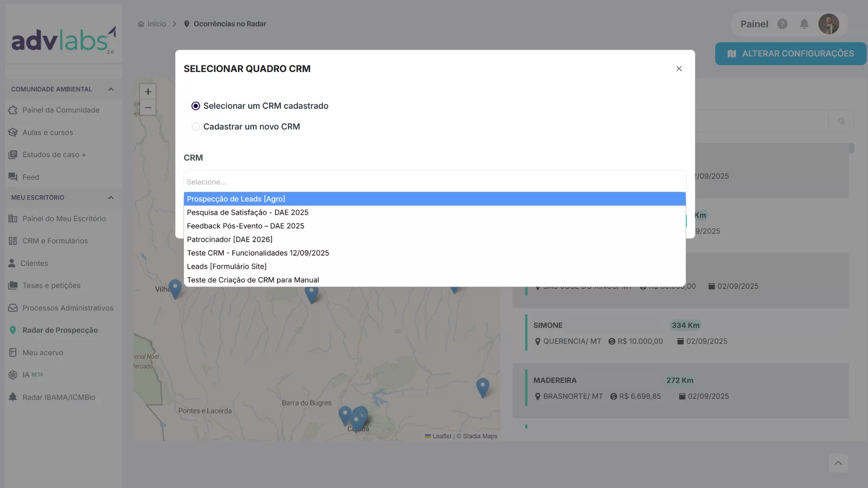Select 'Selecionar um CRM cadastrado' radio button
The height and width of the screenshot is (488, 868).
(196, 106)
